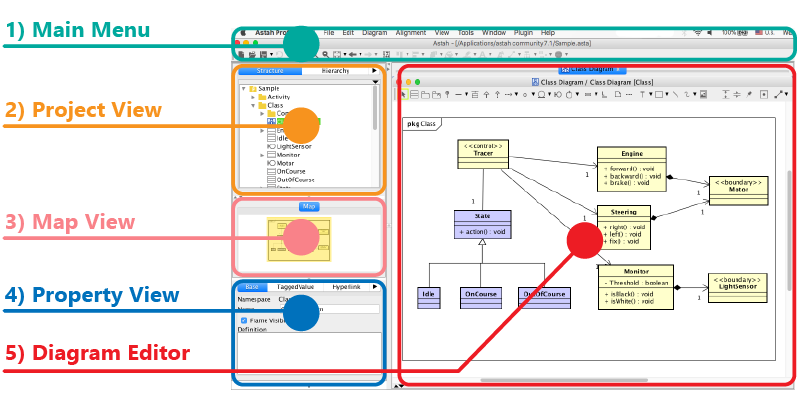Select the Tracer class in the diagram
This screenshot has height=404, width=800.
point(483,154)
